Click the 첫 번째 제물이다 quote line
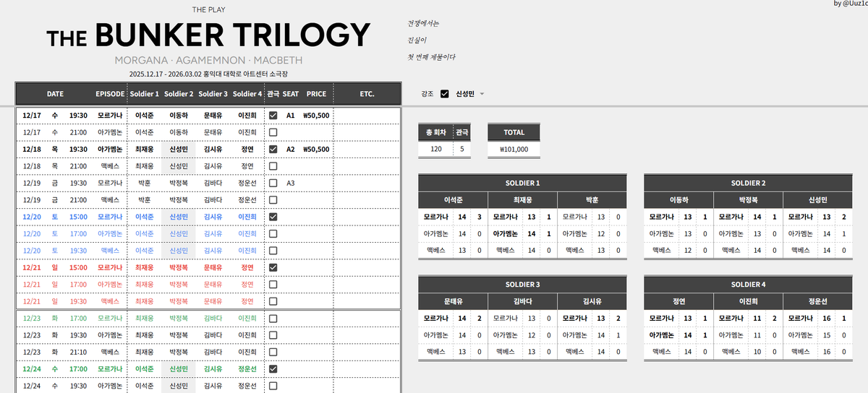Screen dimensions: 868x393 (431, 57)
